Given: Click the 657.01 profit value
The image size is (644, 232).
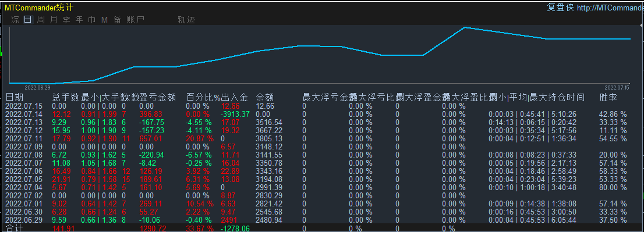Looking at the screenshot, I should pos(151,138).
